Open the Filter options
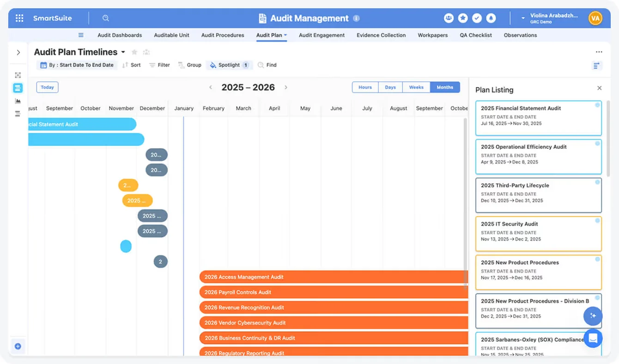The width and height of the screenshot is (619, 364). pos(159,65)
